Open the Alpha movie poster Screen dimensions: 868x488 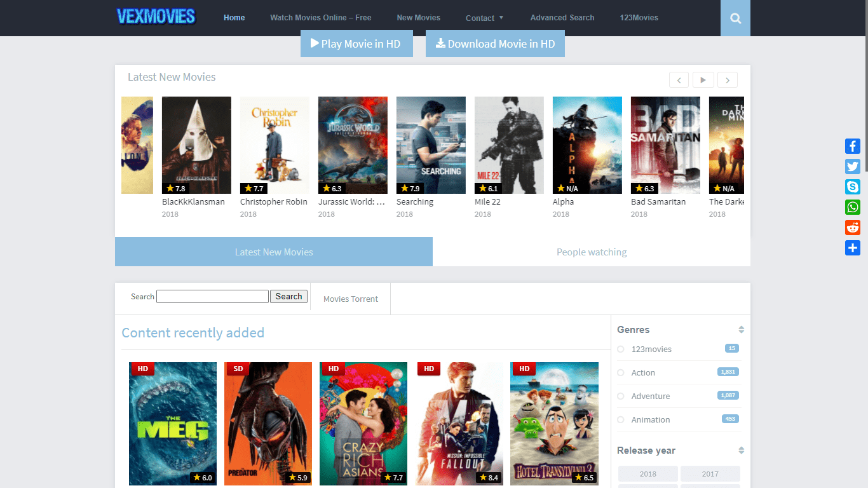587,145
